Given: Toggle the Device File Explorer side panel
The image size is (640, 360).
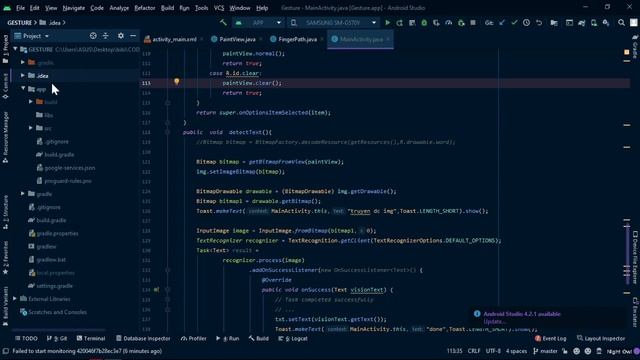Looking at the screenshot, I should (635, 257).
